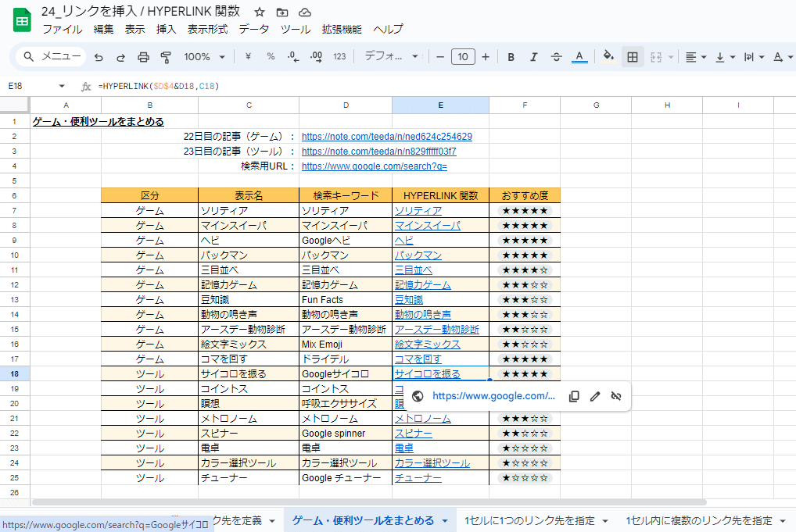Open Google Sheets home logo
Viewport: 796px width, 532px height.
22,20
